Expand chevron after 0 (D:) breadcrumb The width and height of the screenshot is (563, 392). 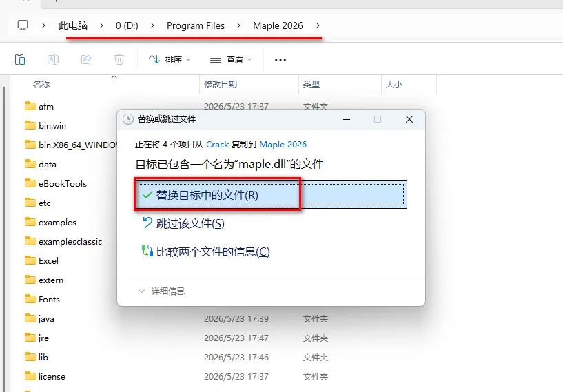[152, 25]
